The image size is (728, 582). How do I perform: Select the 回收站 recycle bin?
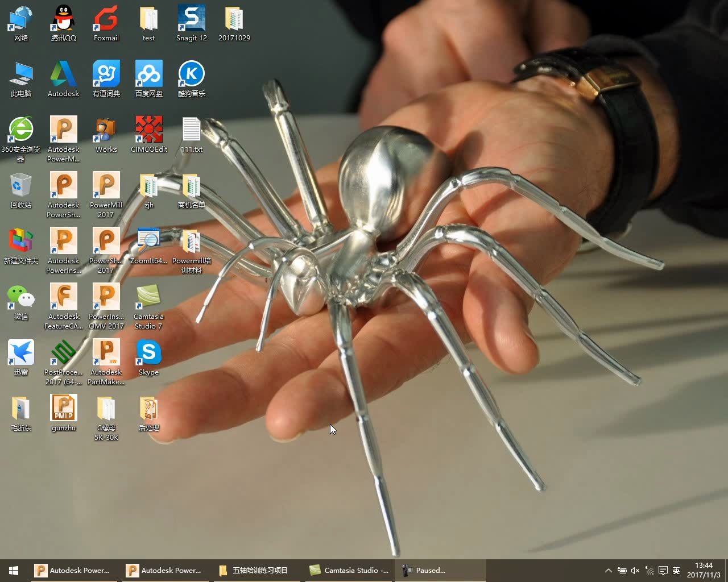(21, 190)
